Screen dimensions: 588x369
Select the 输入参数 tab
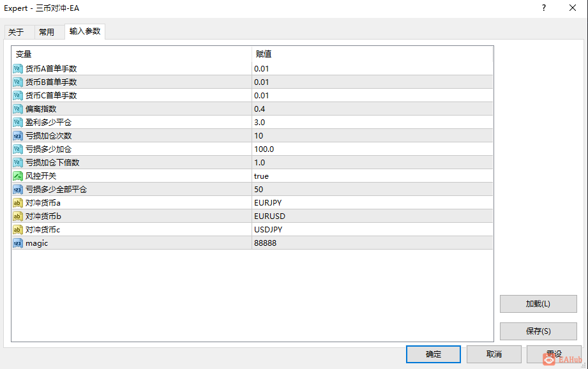pos(85,31)
